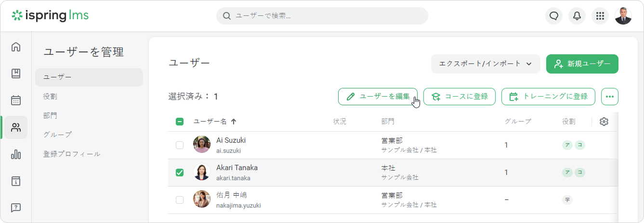Expand the エクスポート/インポート dropdown
This screenshot has width=644, height=223.
tap(485, 64)
